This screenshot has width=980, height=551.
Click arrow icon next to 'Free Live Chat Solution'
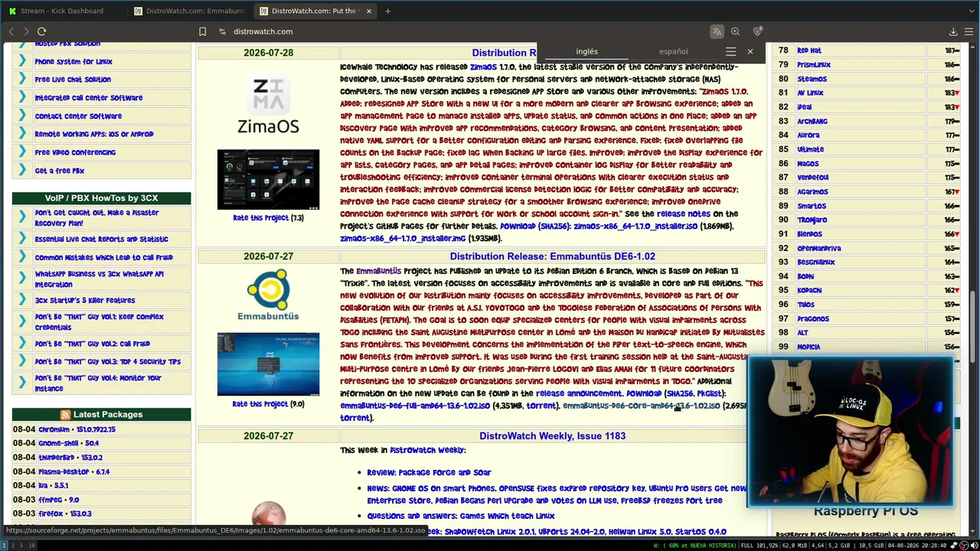click(22, 80)
